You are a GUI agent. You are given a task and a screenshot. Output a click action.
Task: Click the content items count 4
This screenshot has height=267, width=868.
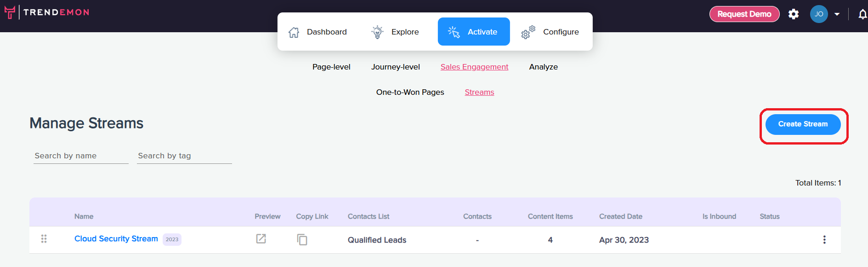click(x=550, y=240)
